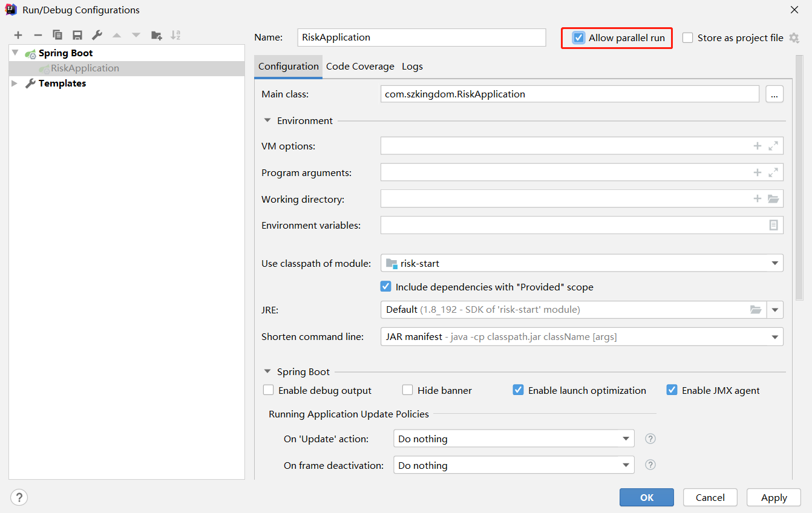Screen dimensions: 812x513
Task: Show help for frame deactivation policy
Action: pos(650,465)
